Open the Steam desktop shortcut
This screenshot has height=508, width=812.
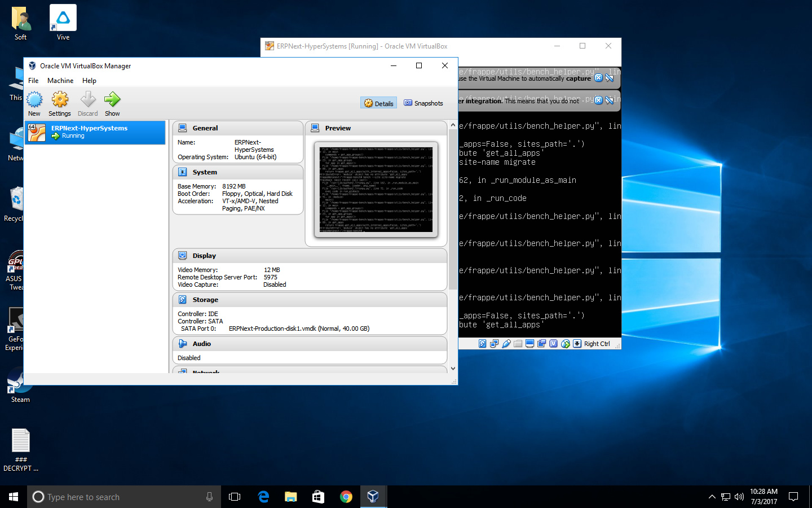pos(20,385)
